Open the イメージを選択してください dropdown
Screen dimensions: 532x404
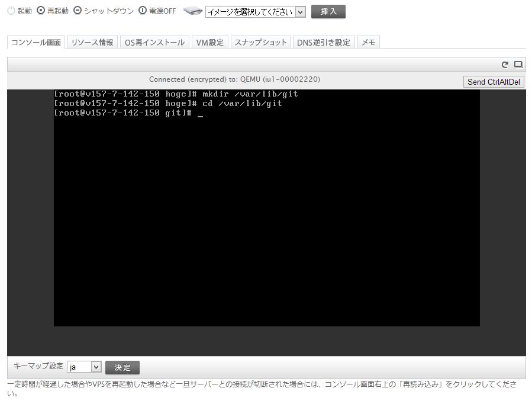(255, 12)
